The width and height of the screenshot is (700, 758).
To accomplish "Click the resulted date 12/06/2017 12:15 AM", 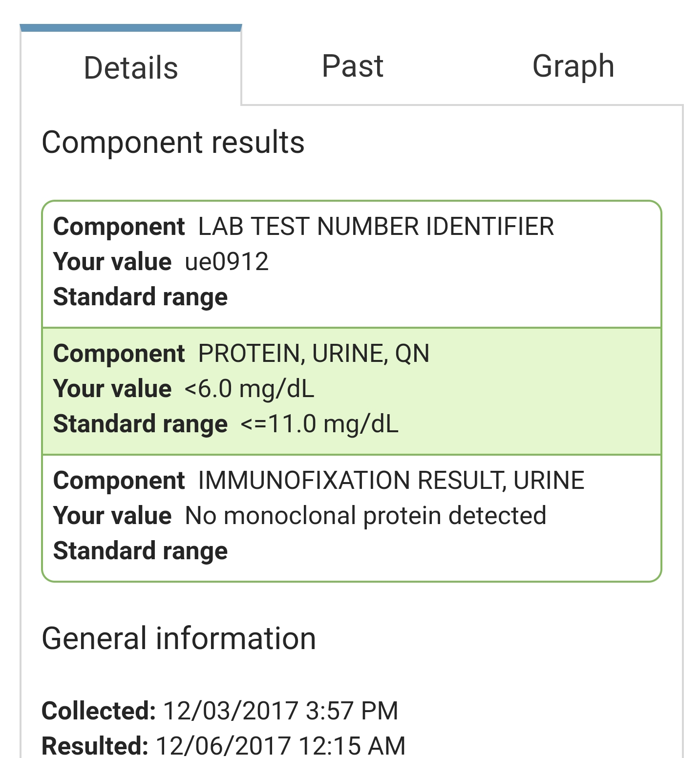I will pyautogui.click(x=280, y=746).
